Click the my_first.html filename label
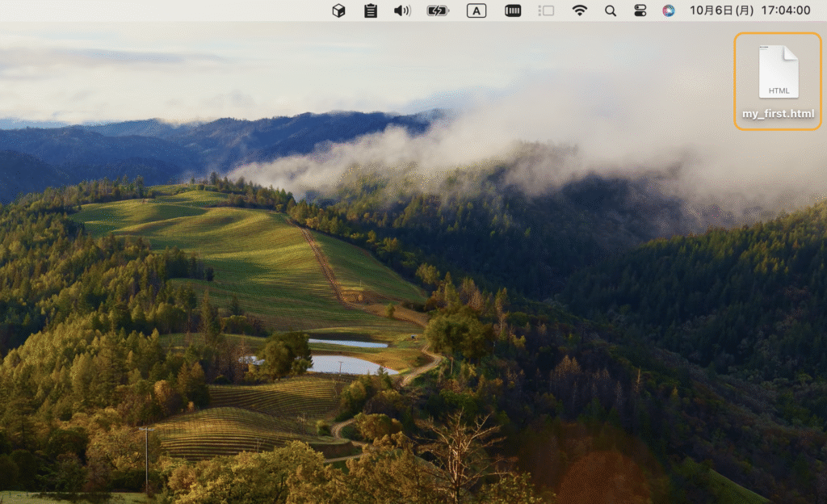This screenshot has width=827, height=504. tap(779, 114)
